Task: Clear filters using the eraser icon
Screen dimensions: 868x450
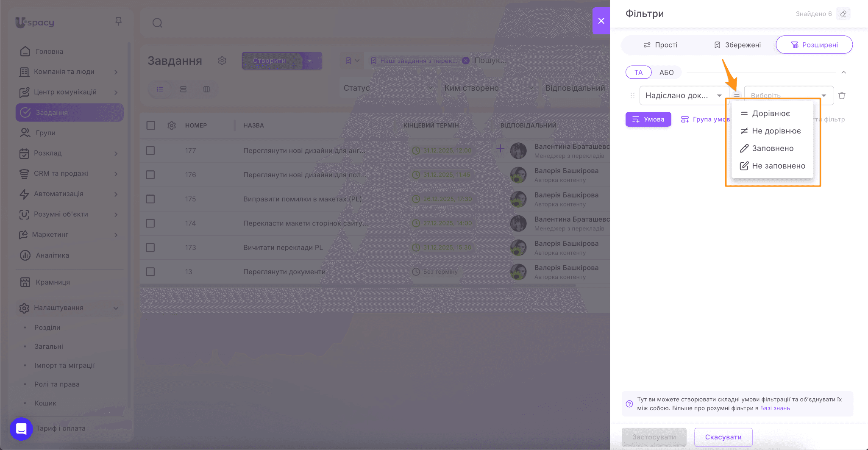Action: tap(843, 14)
